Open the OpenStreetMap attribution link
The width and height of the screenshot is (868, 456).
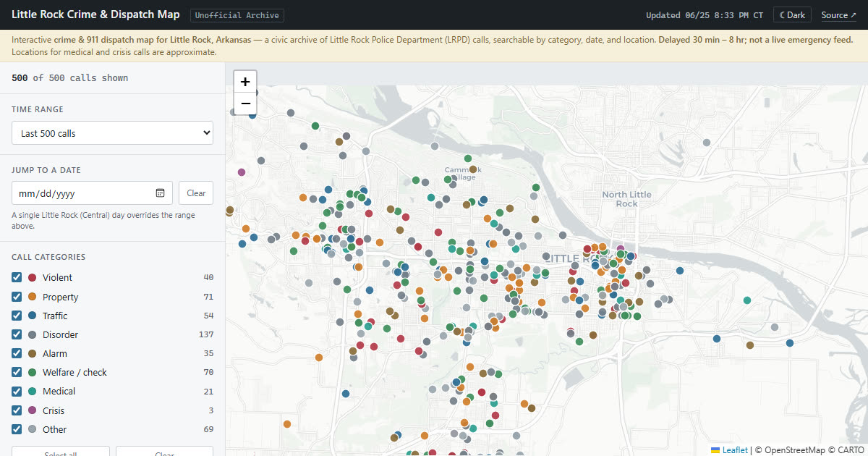[x=794, y=449]
